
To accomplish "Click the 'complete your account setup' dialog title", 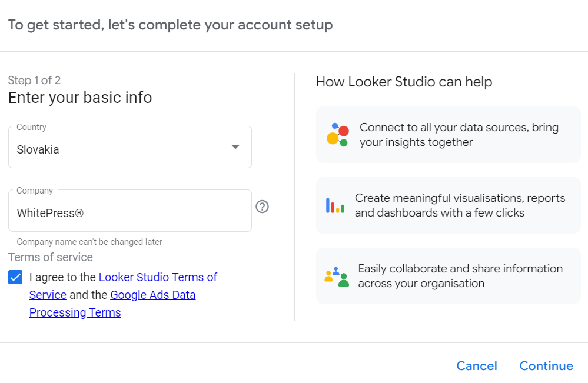I will click(170, 25).
